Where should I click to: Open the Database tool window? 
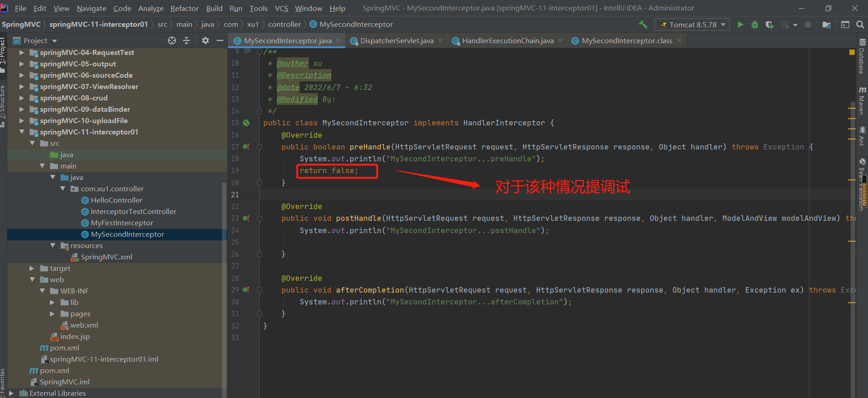pos(862,57)
